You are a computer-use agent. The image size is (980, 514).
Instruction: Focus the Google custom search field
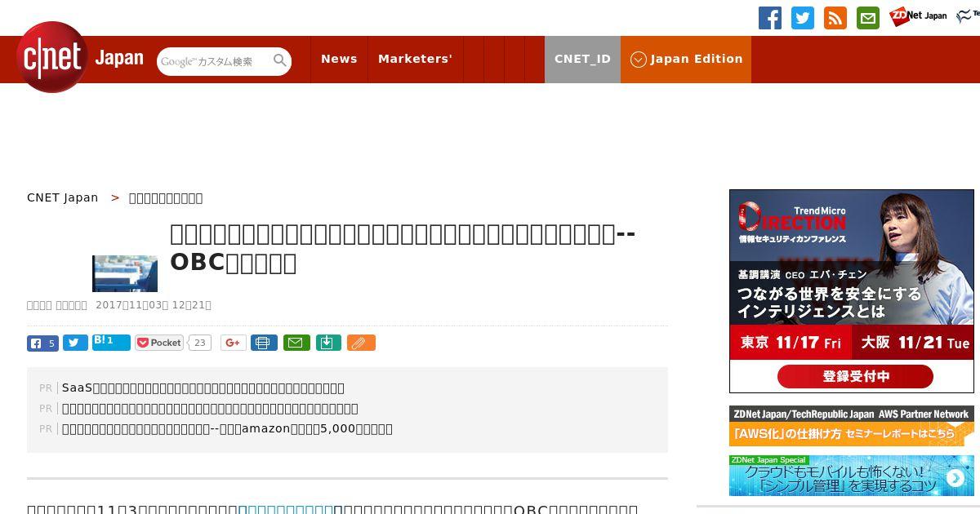215,61
